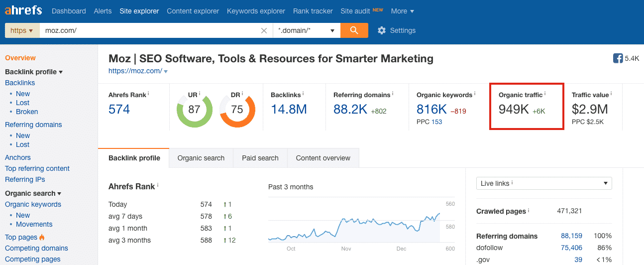Click the Settings link
Viewport: 644px width, 265px height.
403,30
